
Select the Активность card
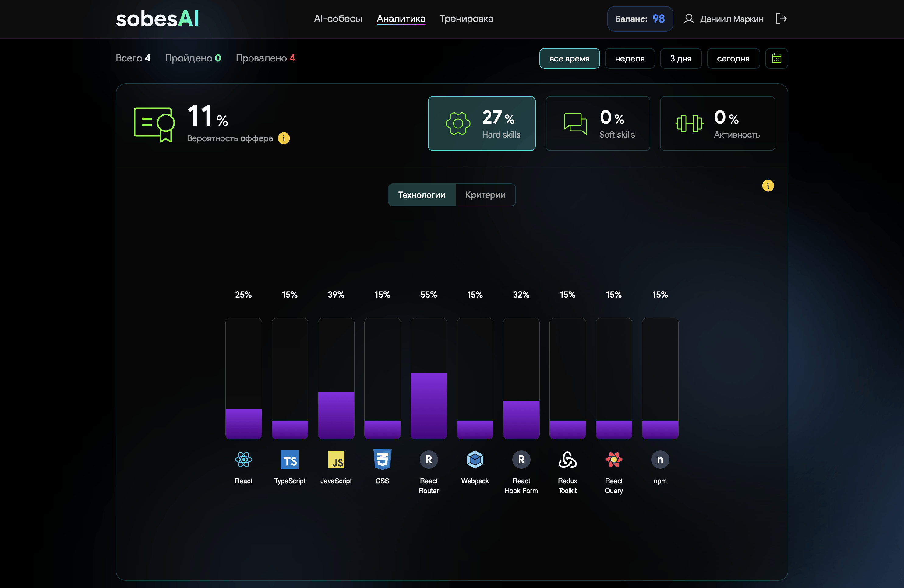717,123
